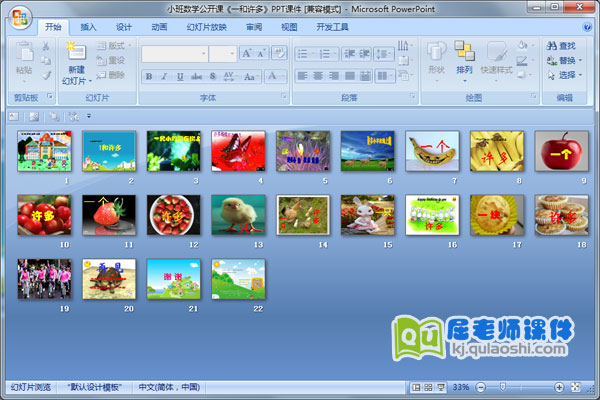Screen dimensions: 600x400
Task: Toggle italic formatting
Action: click(164, 77)
